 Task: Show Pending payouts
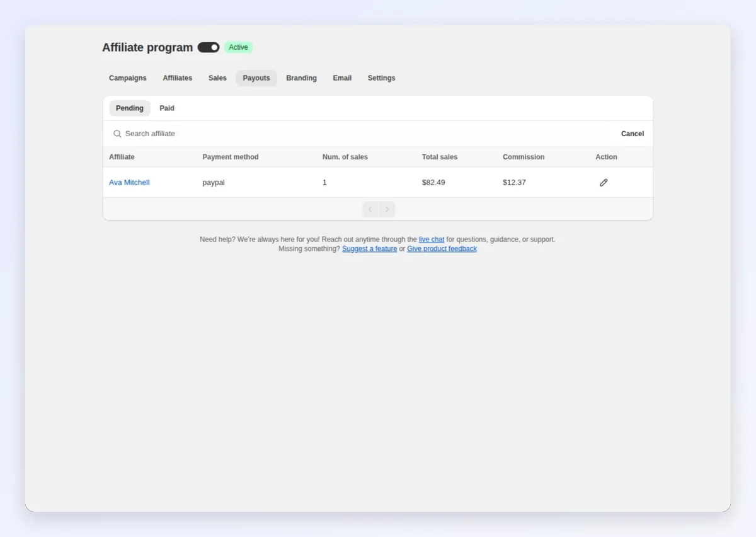[x=130, y=108]
